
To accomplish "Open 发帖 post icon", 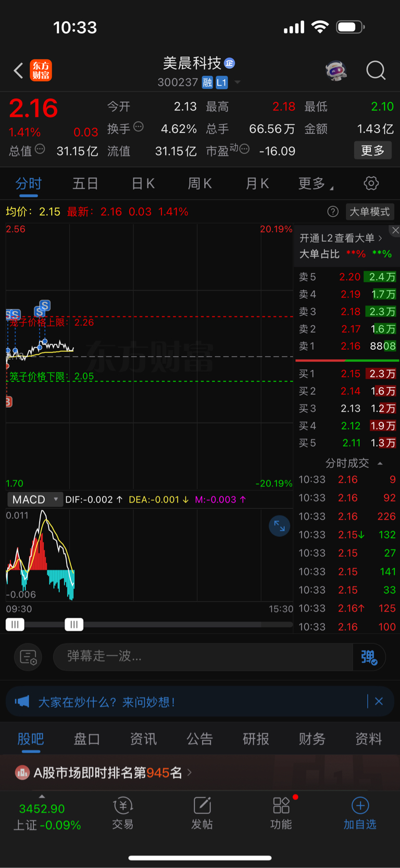I will pyautogui.click(x=202, y=813).
